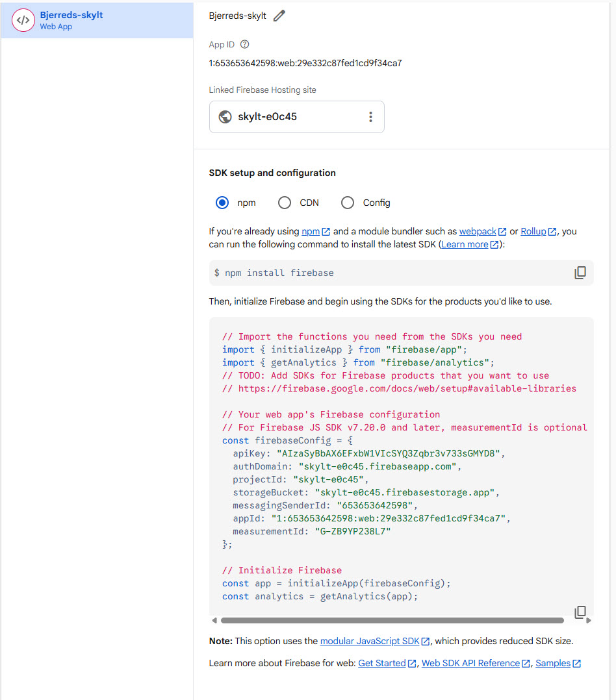This screenshot has height=700, width=616.
Task: Click the globe icon beside skylt-e0c45
Action: 225,117
